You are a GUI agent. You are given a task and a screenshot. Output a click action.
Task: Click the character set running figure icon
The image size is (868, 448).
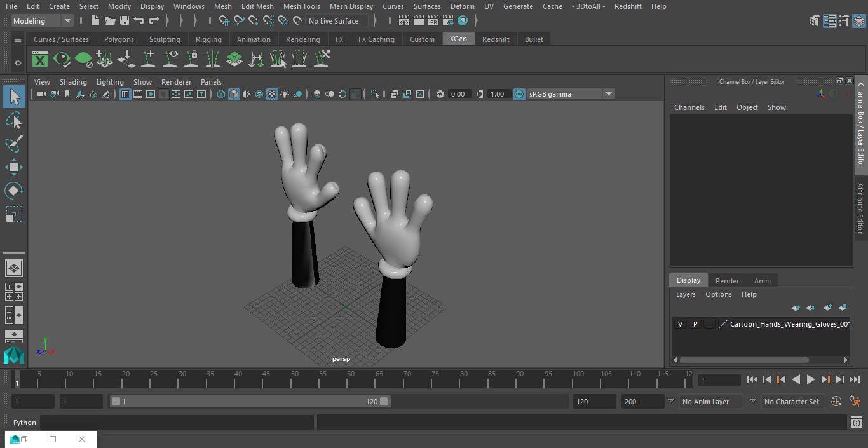(x=855, y=402)
